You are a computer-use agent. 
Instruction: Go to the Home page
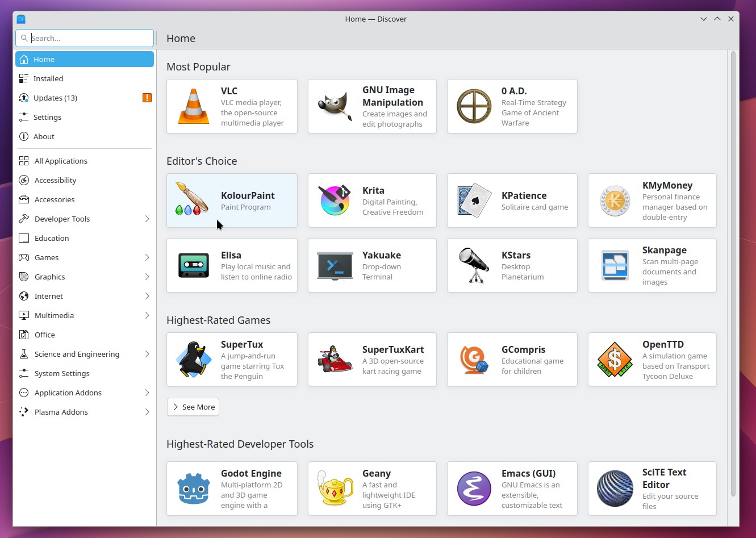pyautogui.click(x=85, y=59)
